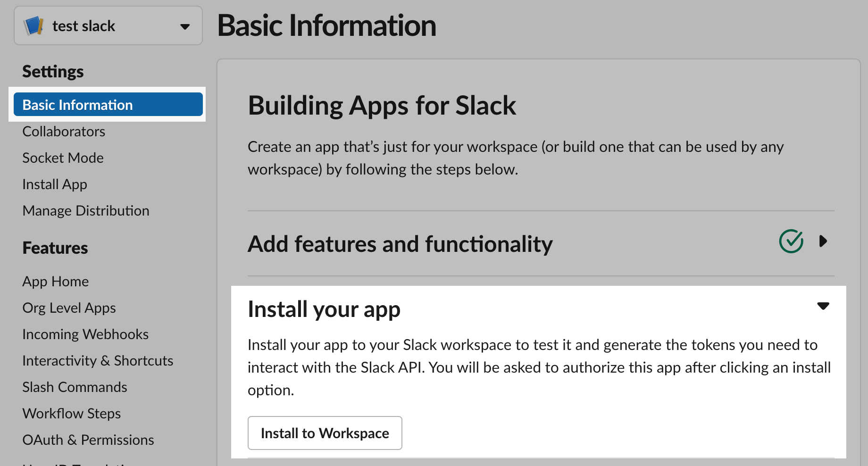Go to Socket Mode settings
The width and height of the screenshot is (868, 466).
63,158
